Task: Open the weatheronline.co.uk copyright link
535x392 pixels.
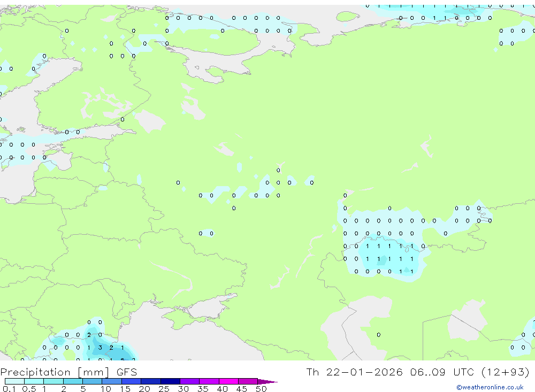Action: [x=490, y=387]
